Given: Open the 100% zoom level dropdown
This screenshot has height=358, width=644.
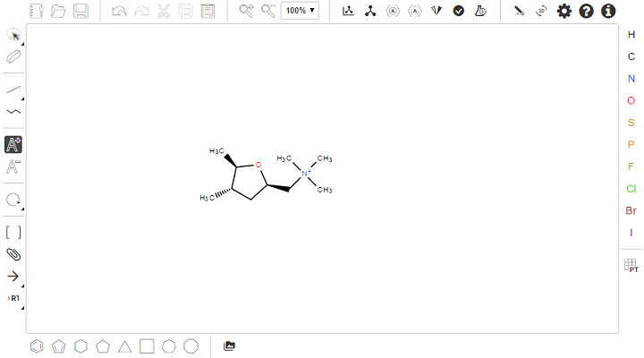Looking at the screenshot, I should pyautogui.click(x=301, y=11).
